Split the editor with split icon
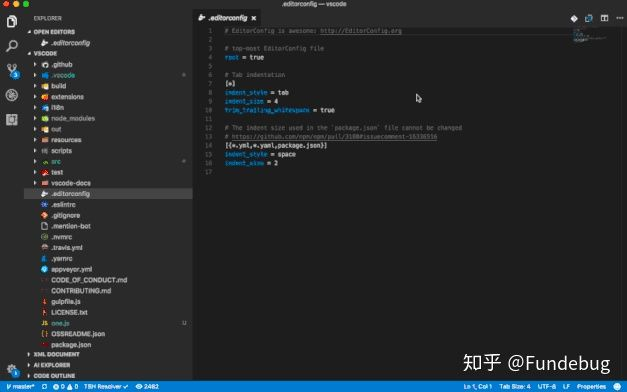Viewport: 627px width, 392px height. 604,18
